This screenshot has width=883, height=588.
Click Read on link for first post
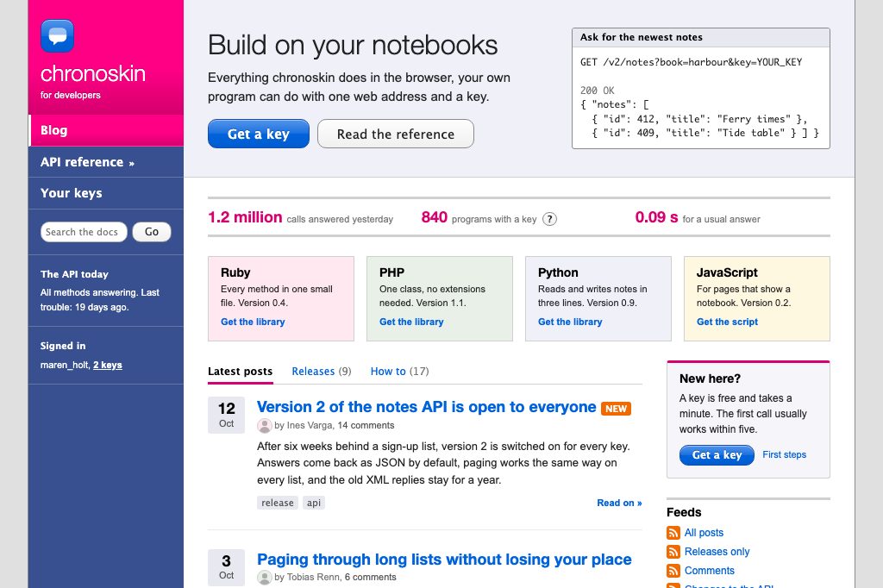click(x=619, y=503)
